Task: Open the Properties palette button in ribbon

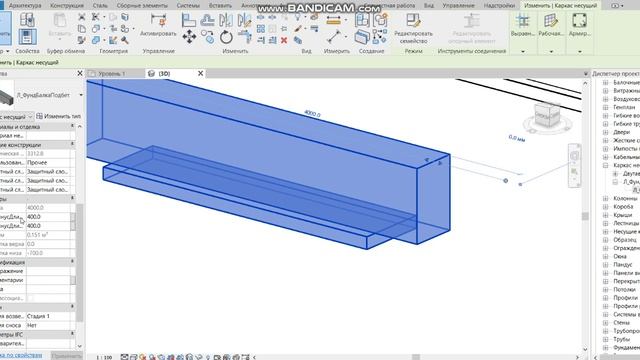Action: [27, 37]
